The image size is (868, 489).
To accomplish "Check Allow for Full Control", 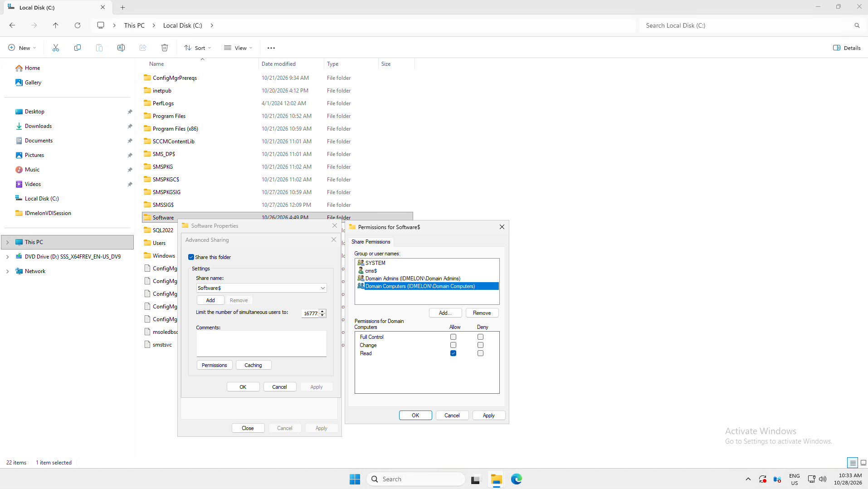I will [x=453, y=337].
